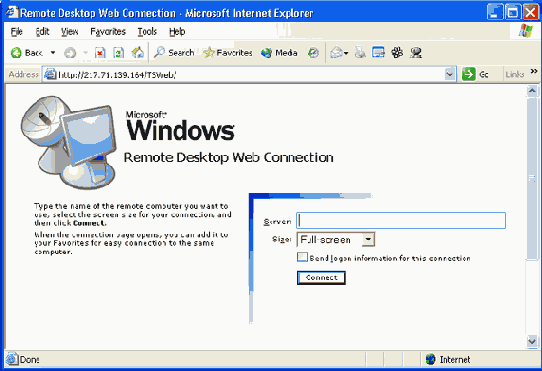This screenshot has width=542, height=371.
Task: Open the Help menu
Action: (x=177, y=32)
